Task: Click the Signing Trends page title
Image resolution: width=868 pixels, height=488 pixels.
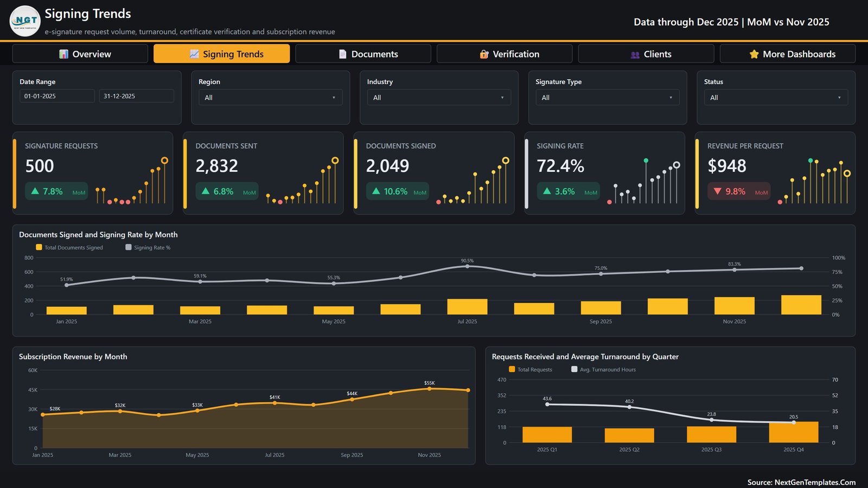Action: click(88, 14)
